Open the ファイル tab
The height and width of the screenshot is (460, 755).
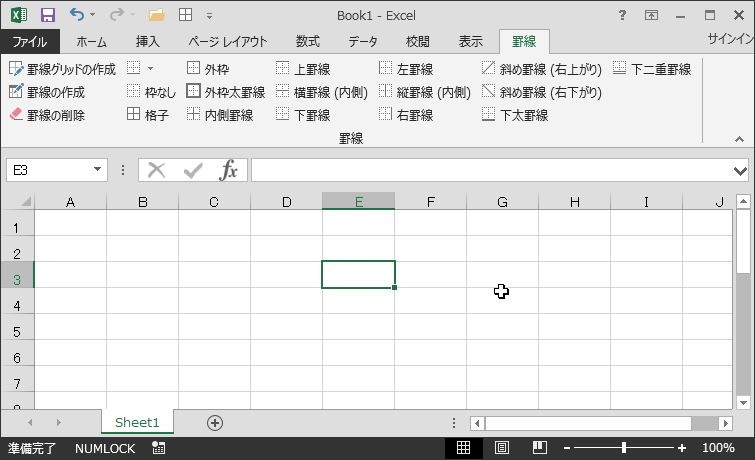point(30,41)
